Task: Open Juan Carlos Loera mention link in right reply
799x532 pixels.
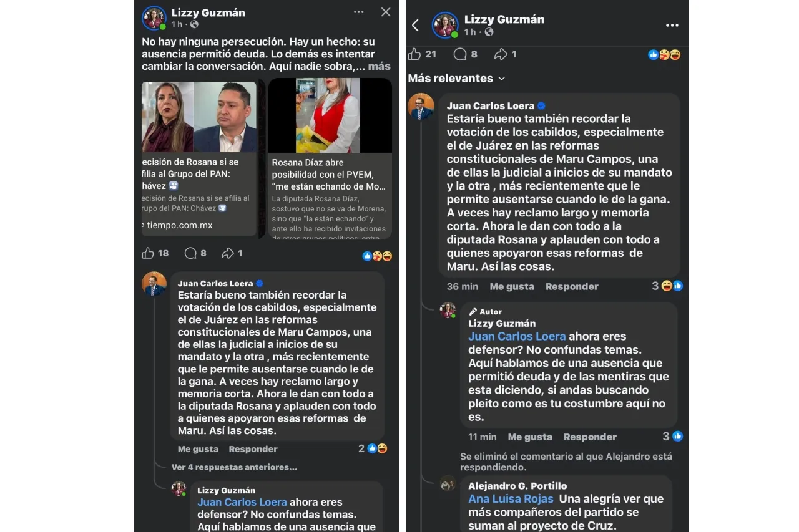Action: point(517,336)
